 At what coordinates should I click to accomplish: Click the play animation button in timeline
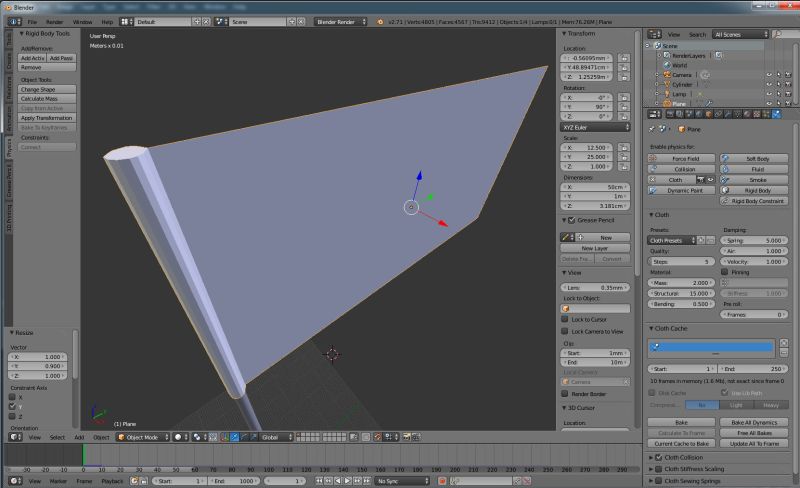pyautogui.click(x=347, y=481)
